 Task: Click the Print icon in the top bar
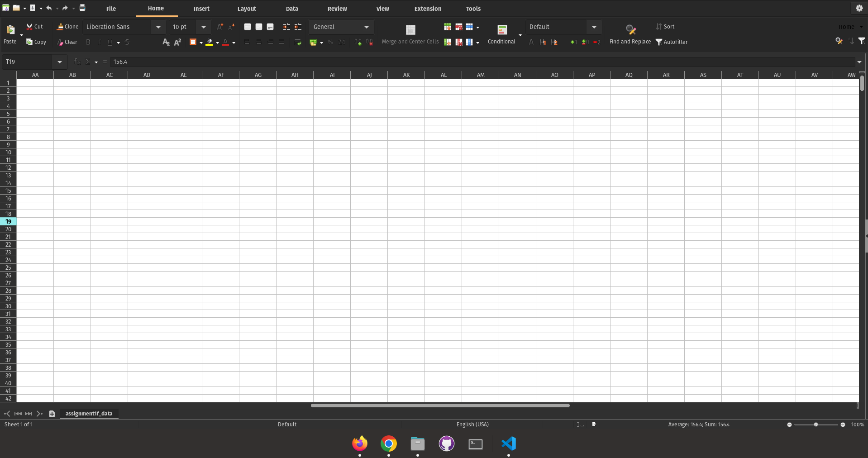coord(82,8)
